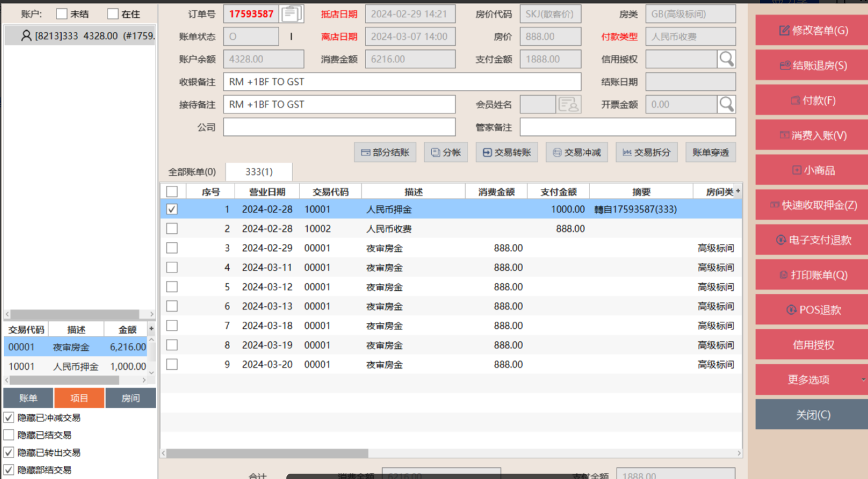Enable the 未结 account filter checkbox
868x479 pixels.
coord(62,14)
